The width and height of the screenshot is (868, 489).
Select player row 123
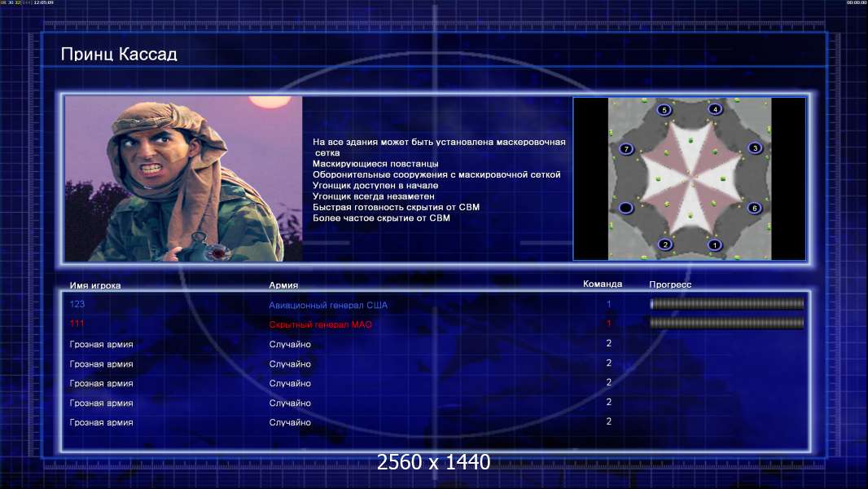(435, 304)
